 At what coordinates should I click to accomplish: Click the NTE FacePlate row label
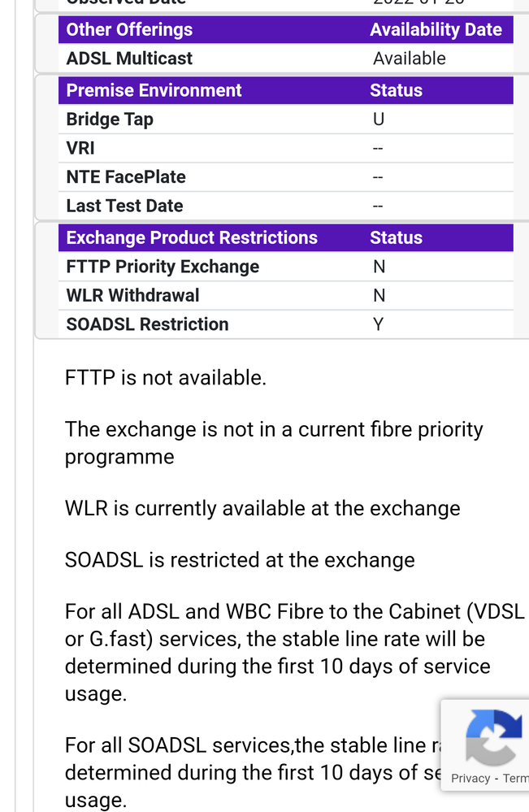click(126, 177)
